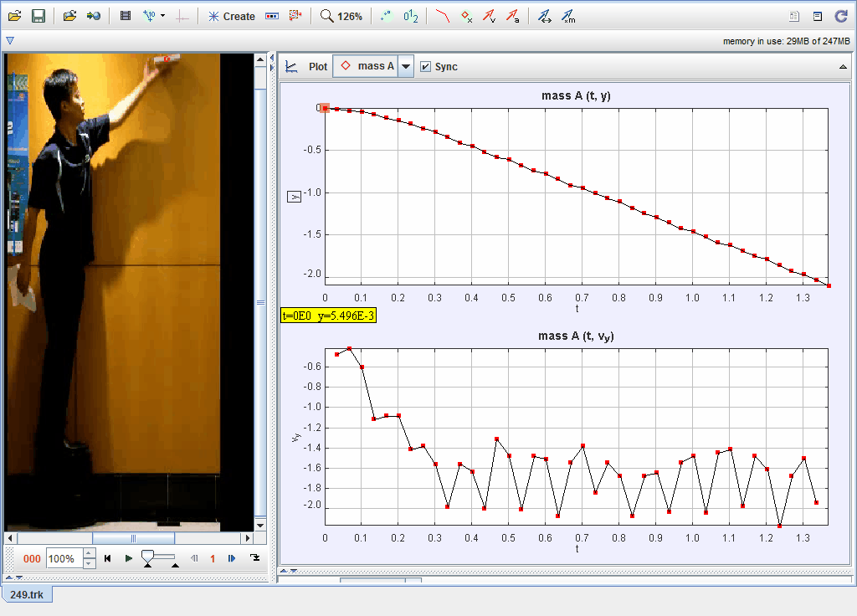Open the clip settings filmstrip icon
Image resolution: width=857 pixels, height=616 pixels.
click(126, 16)
